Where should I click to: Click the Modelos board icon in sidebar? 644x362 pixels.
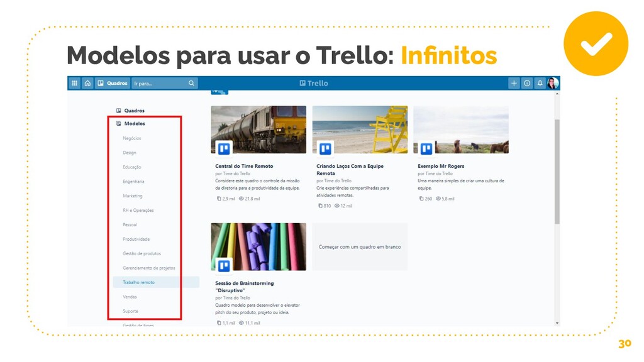coord(119,124)
